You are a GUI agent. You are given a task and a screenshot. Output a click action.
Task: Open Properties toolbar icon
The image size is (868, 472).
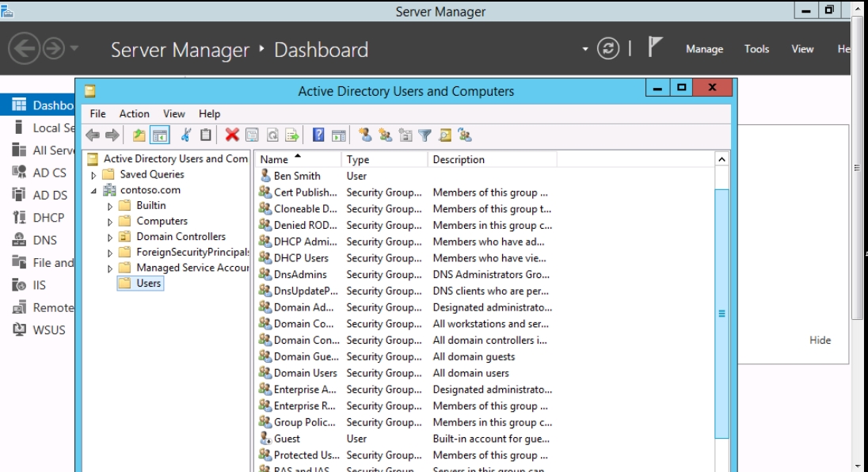coord(252,135)
